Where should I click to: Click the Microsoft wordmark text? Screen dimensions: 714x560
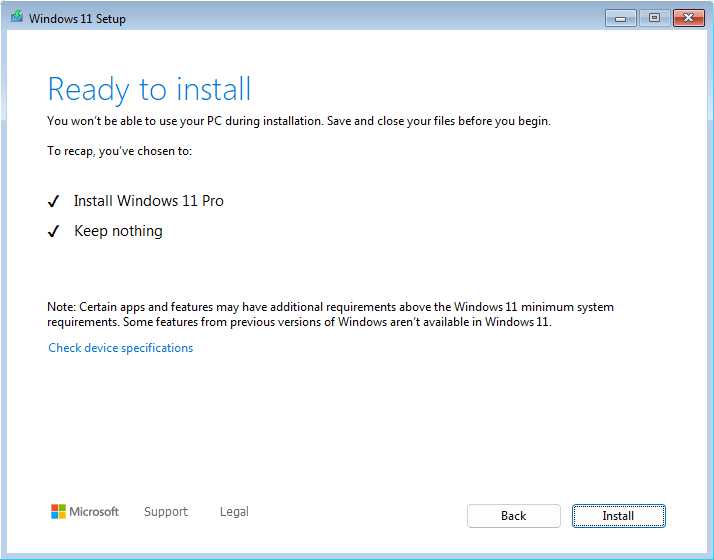pyautogui.click(x=94, y=512)
